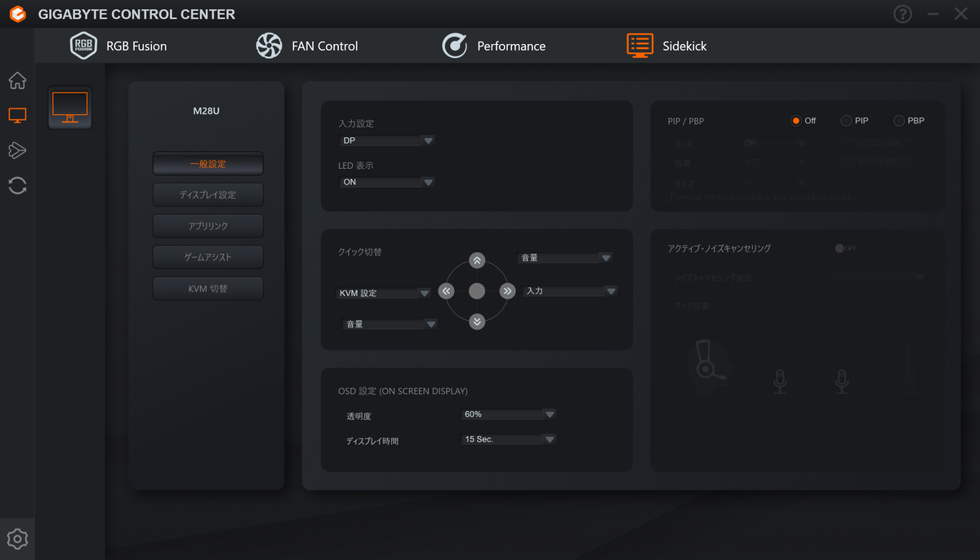This screenshot has height=560, width=980.
Task: Select the PIP radio button
Action: [846, 121]
